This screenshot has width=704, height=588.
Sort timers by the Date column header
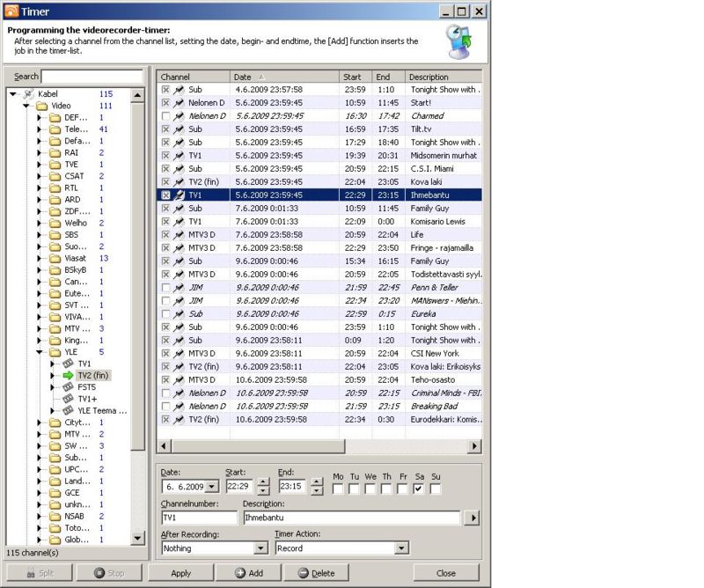click(284, 77)
